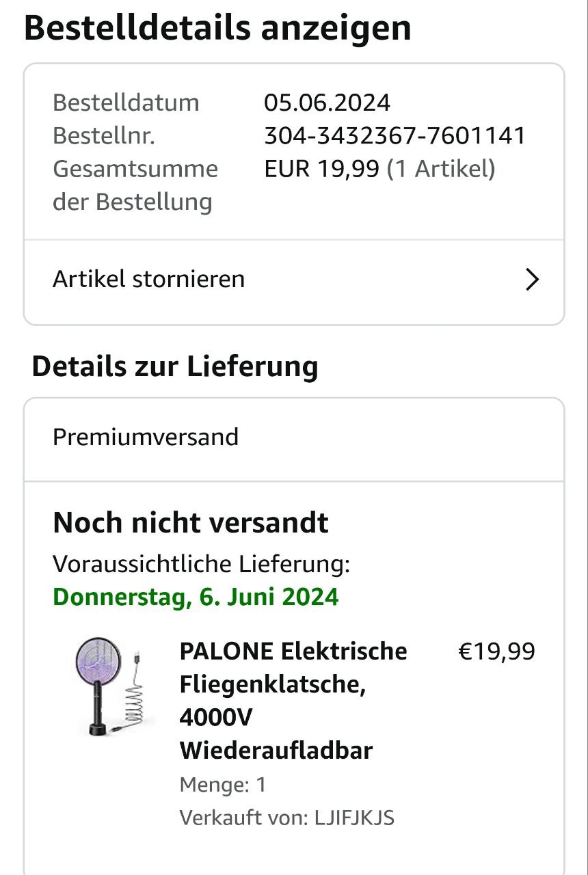Tap the green Donnerstag, 6. Juni 2024 date

(196, 597)
